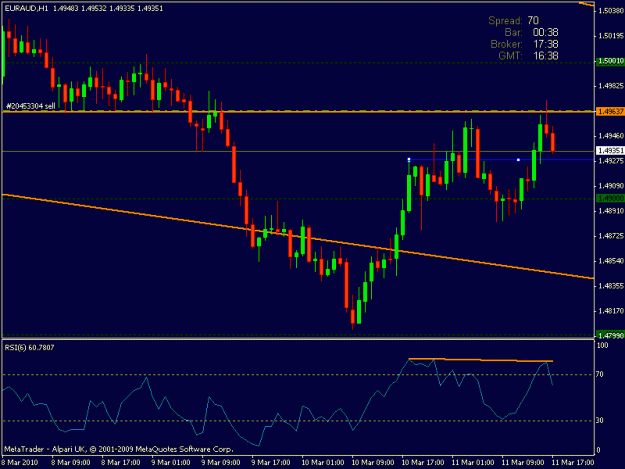Click the GMT: 16:38 time label
The image size is (625, 469).
coord(528,56)
